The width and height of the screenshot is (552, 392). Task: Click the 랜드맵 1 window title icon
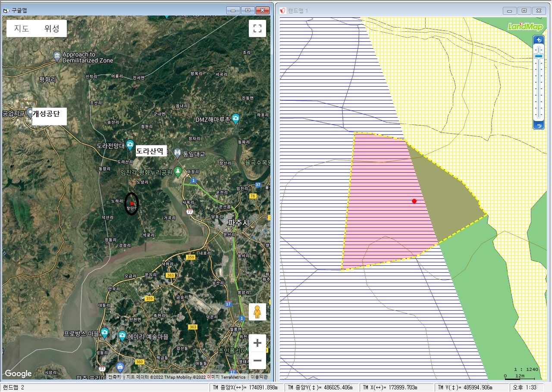(283, 10)
